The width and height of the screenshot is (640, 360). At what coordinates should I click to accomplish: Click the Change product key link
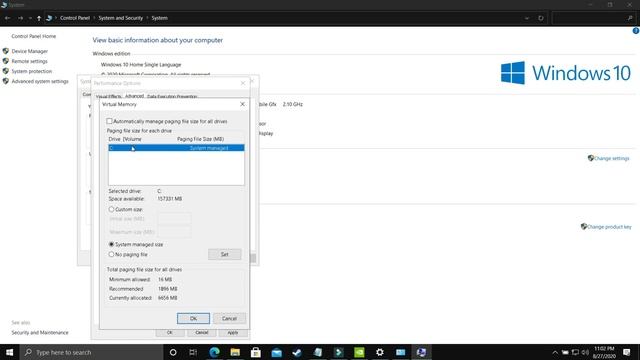point(609,227)
